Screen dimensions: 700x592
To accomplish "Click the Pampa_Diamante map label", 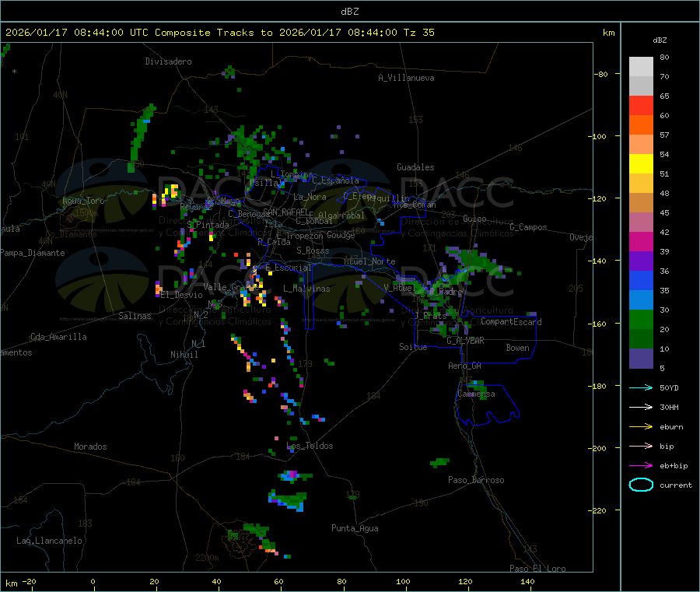I will coord(33,253).
